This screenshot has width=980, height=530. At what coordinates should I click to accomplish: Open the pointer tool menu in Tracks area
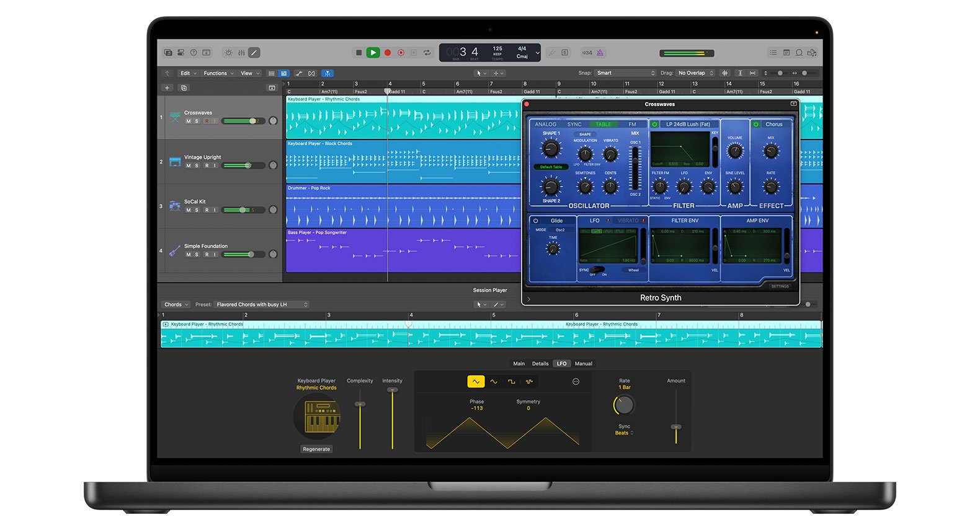pyautogui.click(x=481, y=73)
